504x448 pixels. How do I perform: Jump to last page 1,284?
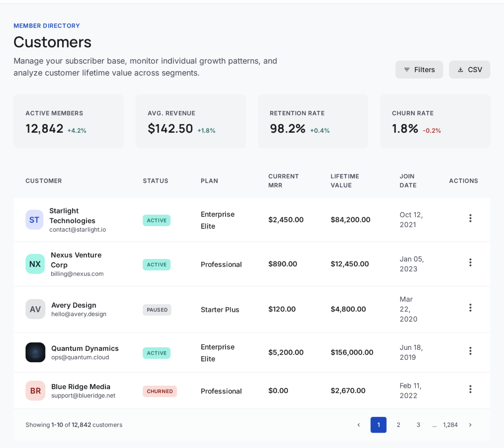coord(450,425)
